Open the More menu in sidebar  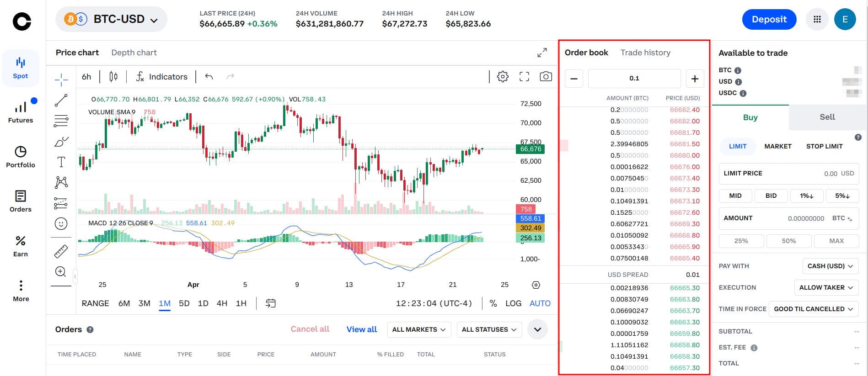pos(21,291)
